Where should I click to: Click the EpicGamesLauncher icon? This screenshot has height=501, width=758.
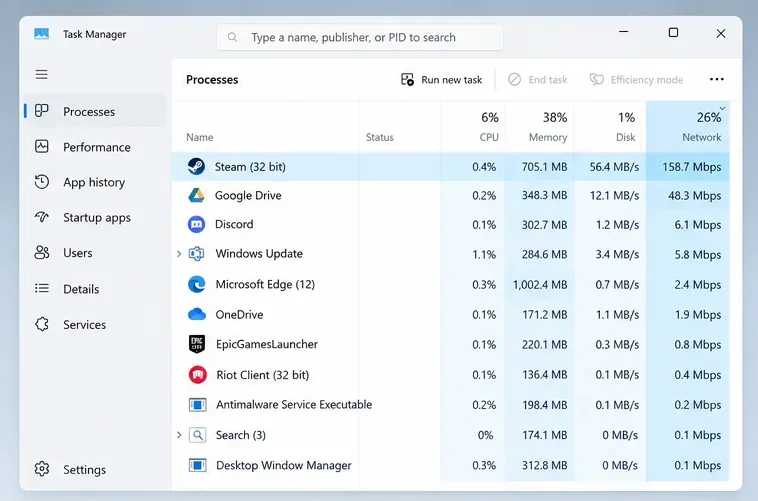(x=197, y=344)
